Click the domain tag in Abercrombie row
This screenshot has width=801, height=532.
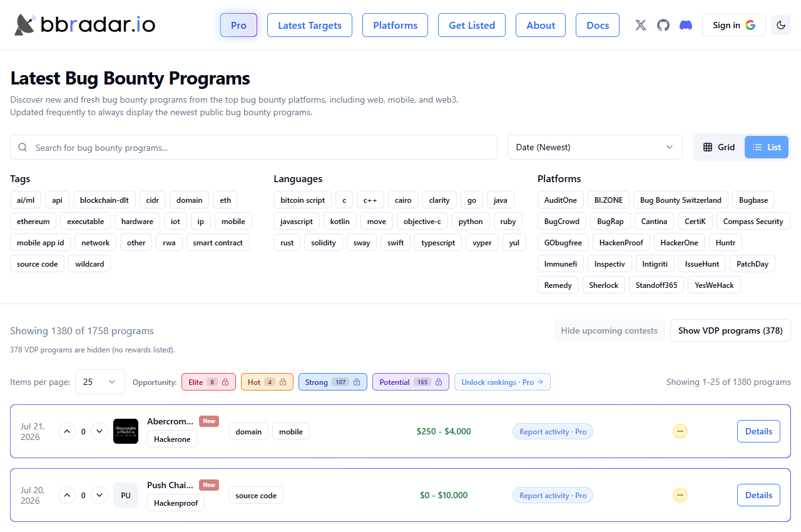coord(248,431)
